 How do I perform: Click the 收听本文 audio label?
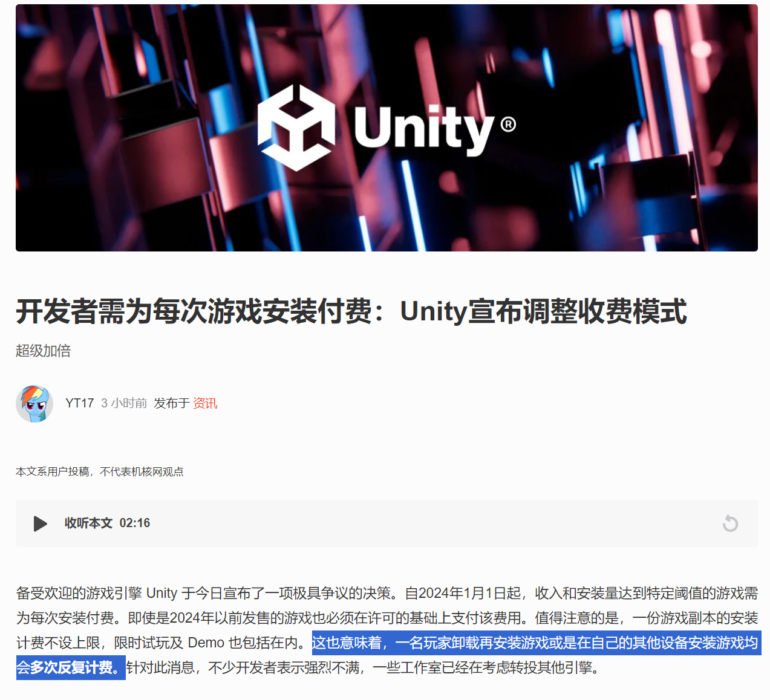(x=89, y=523)
